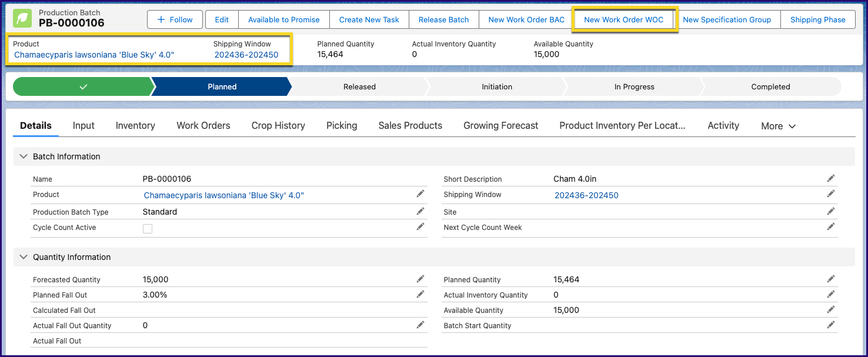Open shipping window link in header

click(x=246, y=55)
